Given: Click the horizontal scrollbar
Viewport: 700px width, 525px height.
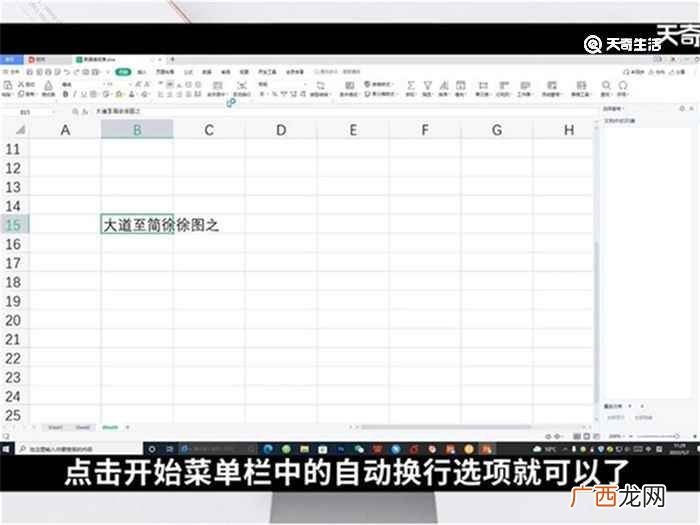Looking at the screenshot, I should coord(446,427).
